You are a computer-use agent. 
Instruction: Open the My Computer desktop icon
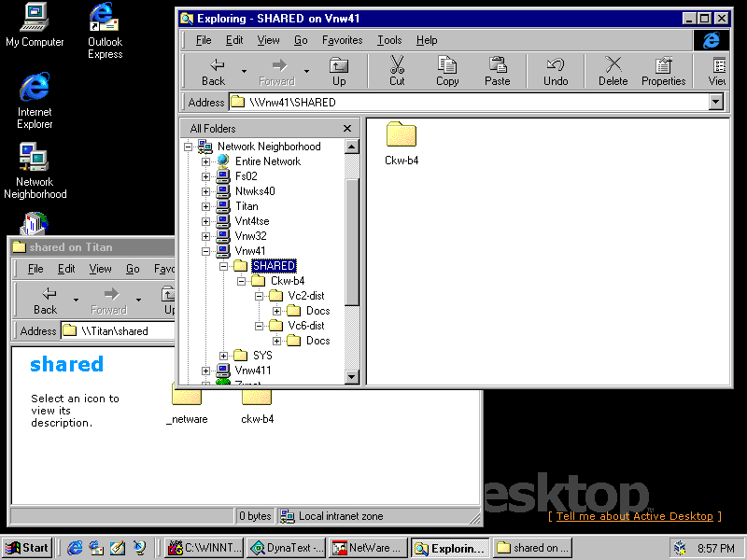click(x=35, y=25)
